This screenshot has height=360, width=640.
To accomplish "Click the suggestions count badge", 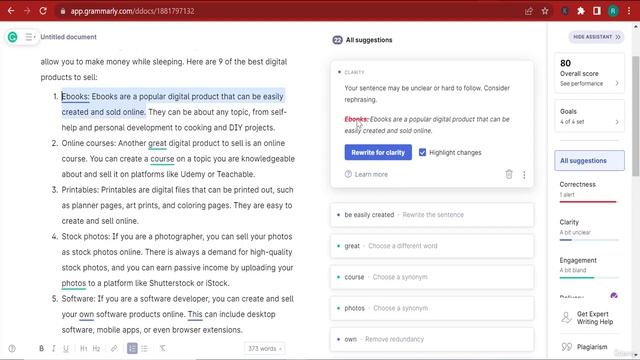I will [x=337, y=40].
